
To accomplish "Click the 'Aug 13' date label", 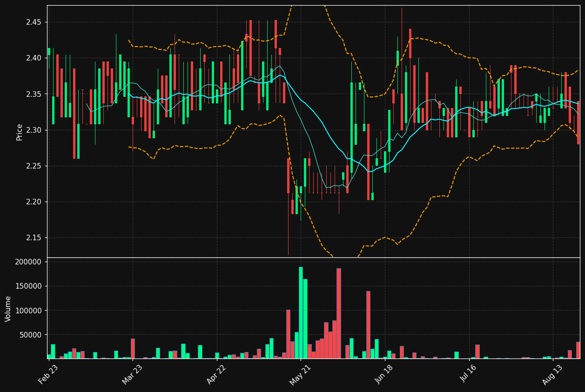I will [553, 374].
